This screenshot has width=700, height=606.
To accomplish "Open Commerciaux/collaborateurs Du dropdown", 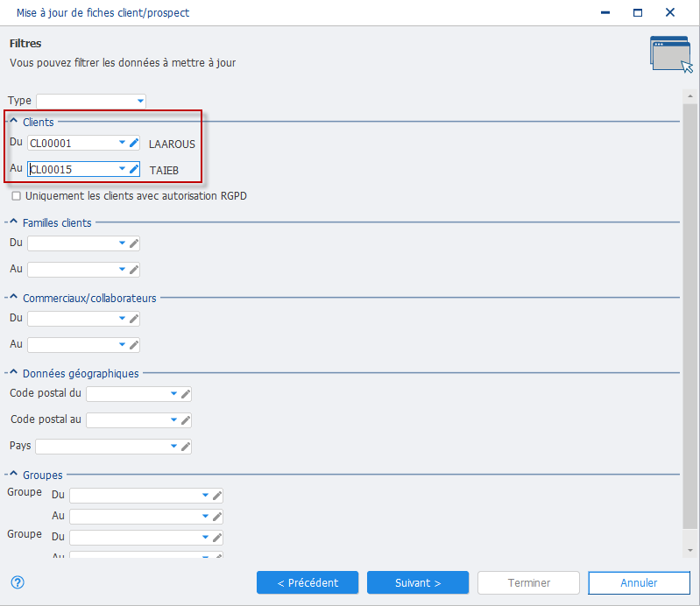I will point(122,319).
